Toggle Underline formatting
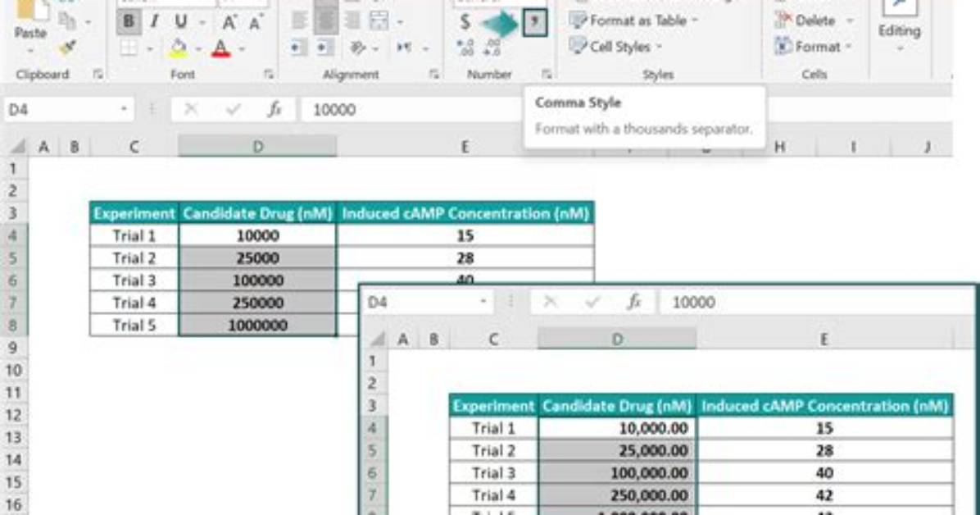Screen dimensions: 980x515 pyautogui.click(x=180, y=22)
